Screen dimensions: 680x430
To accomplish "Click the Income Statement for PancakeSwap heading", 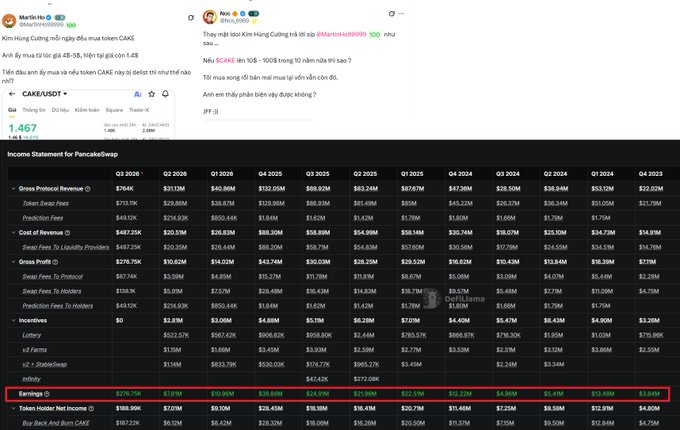I will click(62, 154).
